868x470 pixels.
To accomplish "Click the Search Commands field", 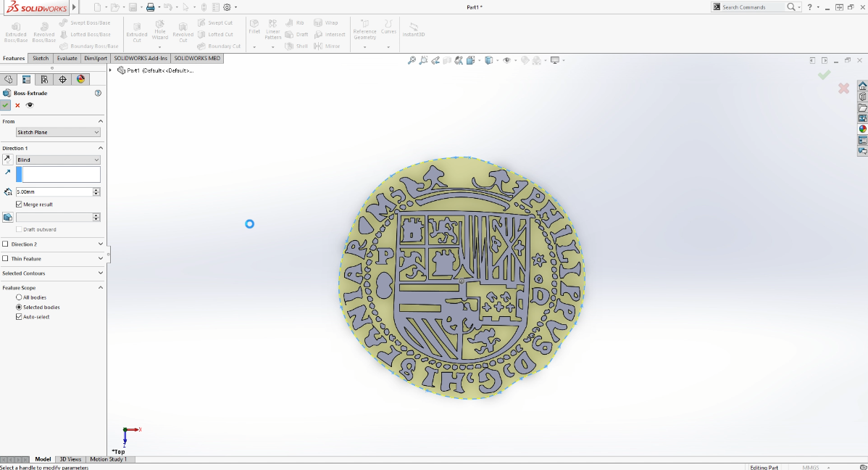I will (x=752, y=7).
